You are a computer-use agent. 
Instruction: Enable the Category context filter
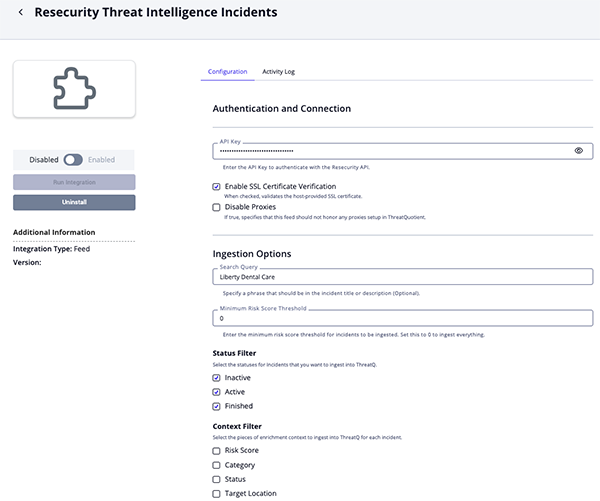click(217, 465)
